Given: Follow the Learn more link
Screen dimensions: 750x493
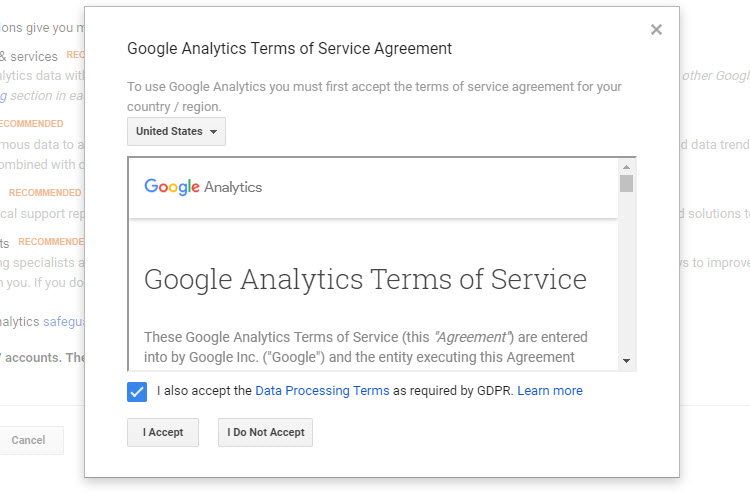Looking at the screenshot, I should pos(550,391).
